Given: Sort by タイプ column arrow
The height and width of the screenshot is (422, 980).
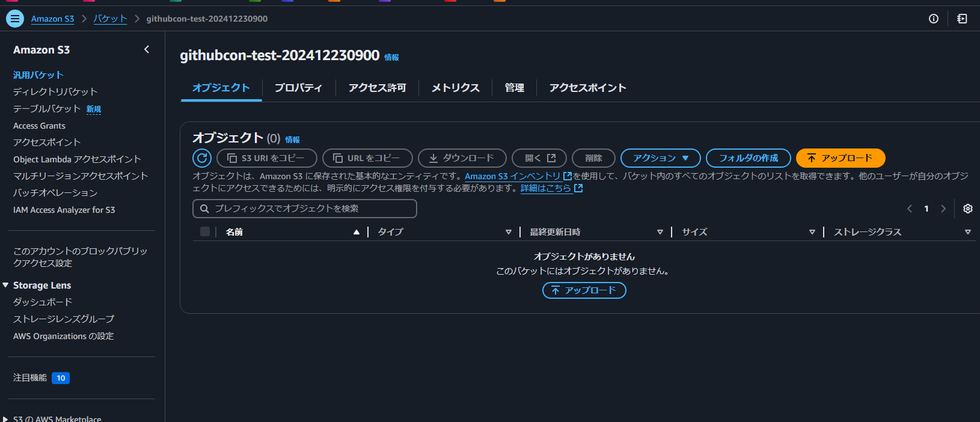Looking at the screenshot, I should [x=509, y=232].
